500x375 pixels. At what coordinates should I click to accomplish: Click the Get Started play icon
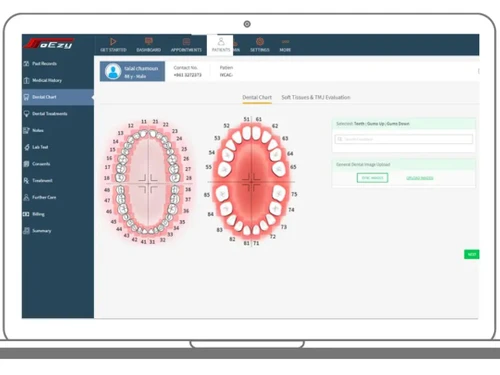(x=113, y=42)
